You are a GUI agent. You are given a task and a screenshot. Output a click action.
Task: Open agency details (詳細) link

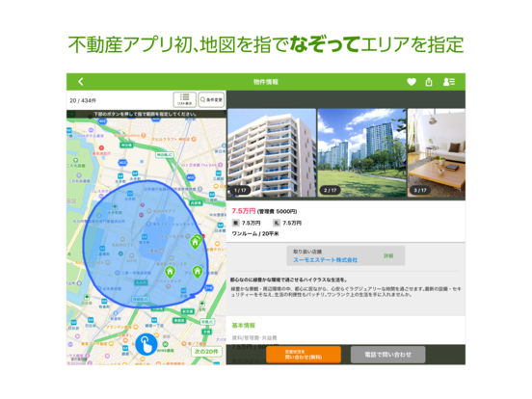coord(388,255)
